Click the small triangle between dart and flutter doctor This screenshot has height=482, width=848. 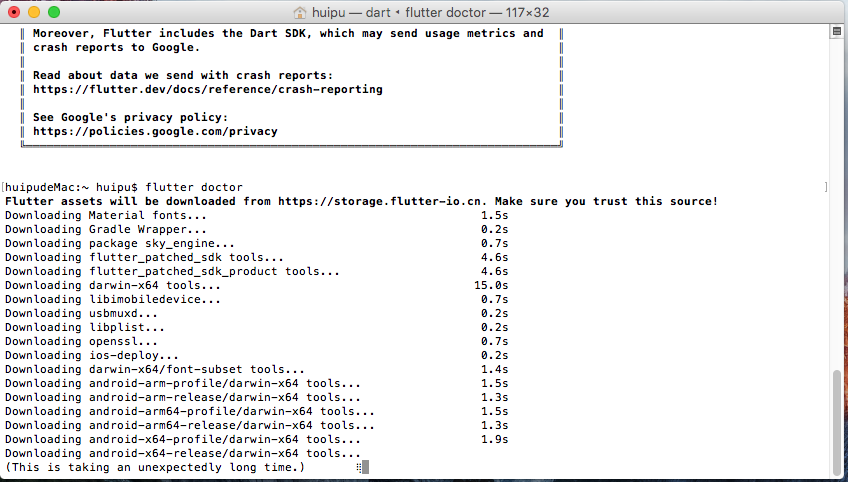[x=398, y=12]
